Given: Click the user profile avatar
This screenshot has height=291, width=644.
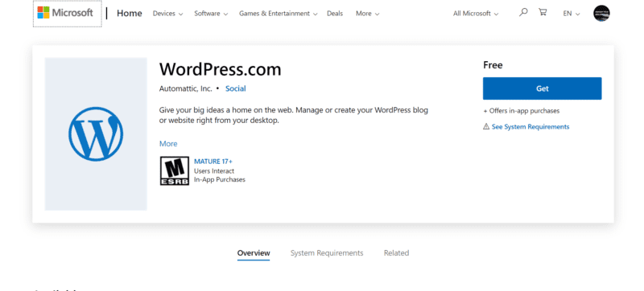Looking at the screenshot, I should (601, 13).
